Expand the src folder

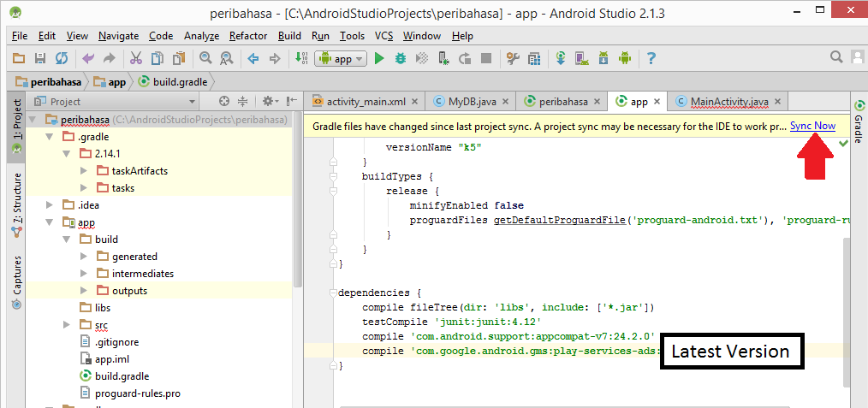tap(67, 324)
